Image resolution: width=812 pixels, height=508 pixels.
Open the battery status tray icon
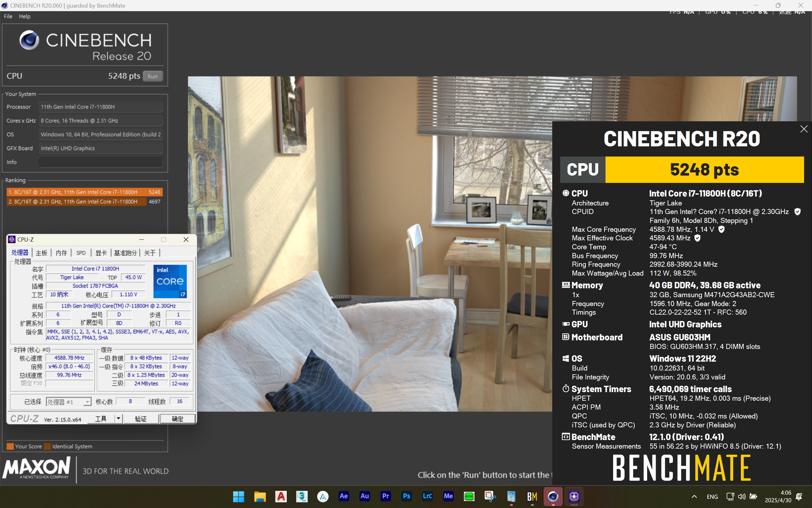coord(753,496)
